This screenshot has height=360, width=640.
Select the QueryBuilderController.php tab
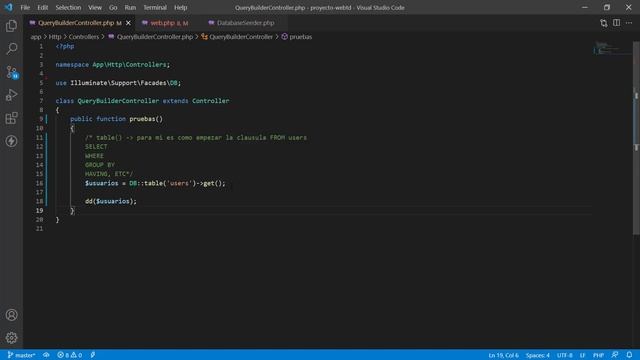[76, 23]
